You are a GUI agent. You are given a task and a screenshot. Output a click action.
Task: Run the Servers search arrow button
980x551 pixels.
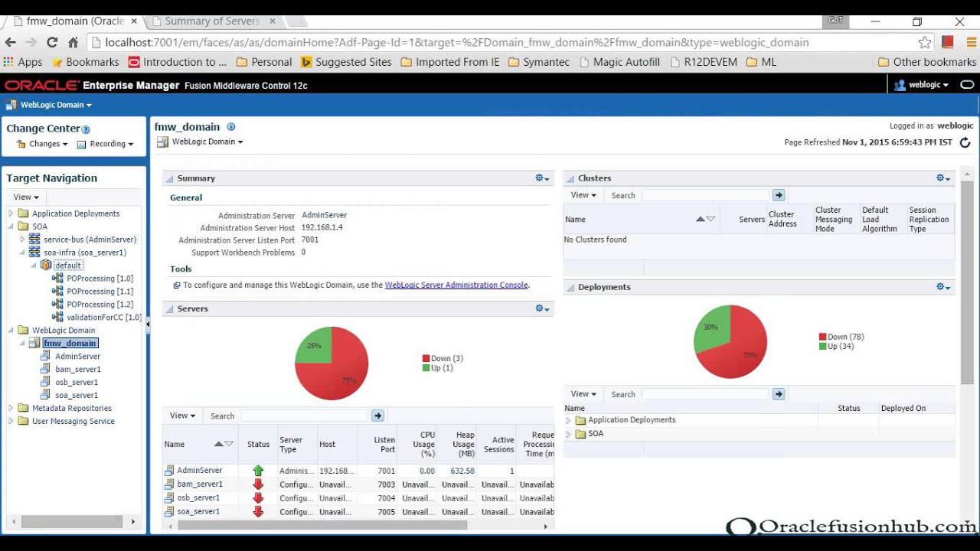pos(377,416)
